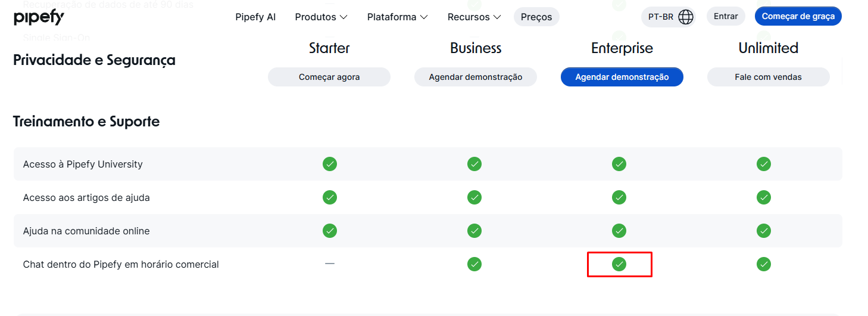Image resolution: width=868 pixels, height=316 pixels.
Task: Click Ajuda na comunidade online label
Action: pyautogui.click(x=86, y=231)
